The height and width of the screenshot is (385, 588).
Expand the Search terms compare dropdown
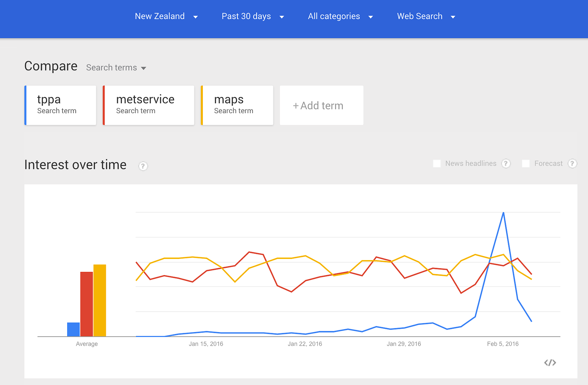pyautogui.click(x=116, y=68)
